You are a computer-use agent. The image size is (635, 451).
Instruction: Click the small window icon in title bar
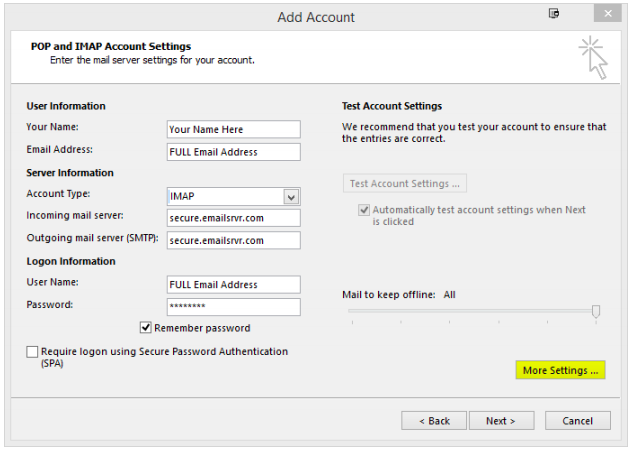click(554, 13)
